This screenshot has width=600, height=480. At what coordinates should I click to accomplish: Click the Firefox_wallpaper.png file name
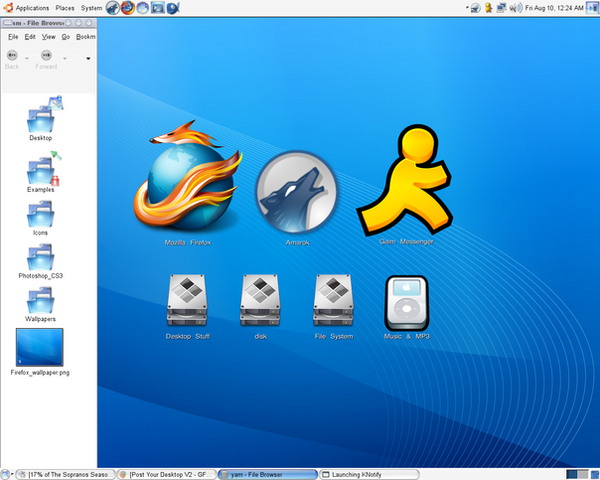click(x=40, y=372)
